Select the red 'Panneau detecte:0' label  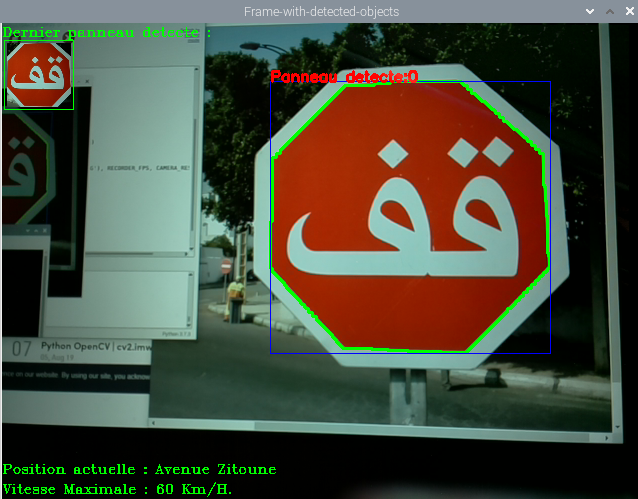click(x=343, y=76)
